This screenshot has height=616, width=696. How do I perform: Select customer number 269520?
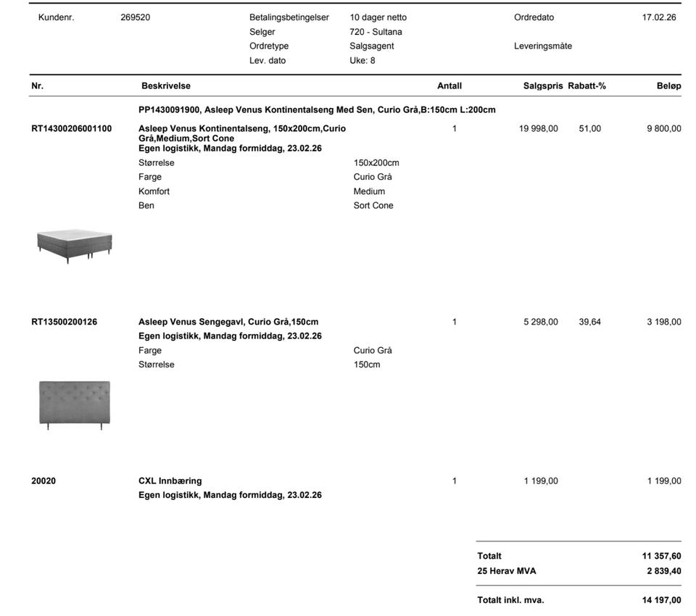(136, 17)
